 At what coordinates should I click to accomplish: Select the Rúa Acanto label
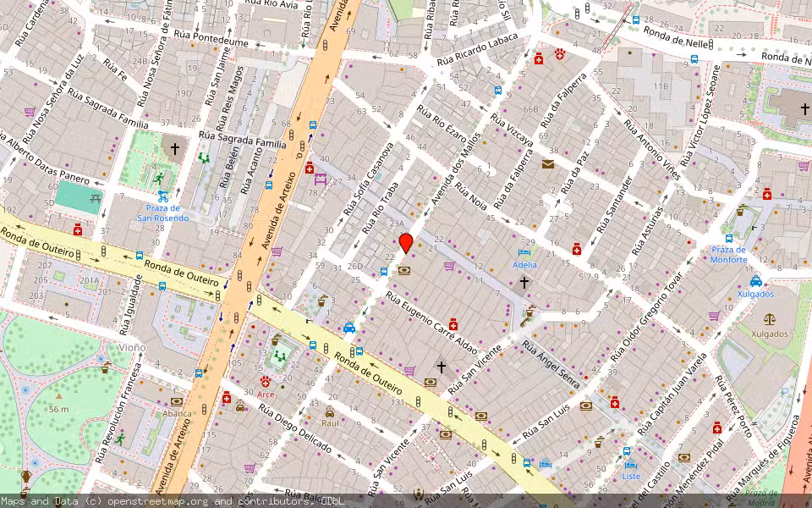click(x=253, y=173)
